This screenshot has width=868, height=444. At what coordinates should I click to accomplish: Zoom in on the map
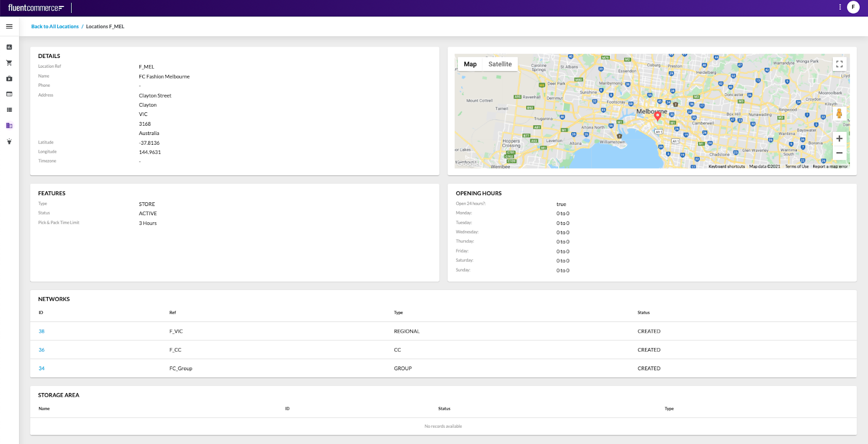pos(839,139)
